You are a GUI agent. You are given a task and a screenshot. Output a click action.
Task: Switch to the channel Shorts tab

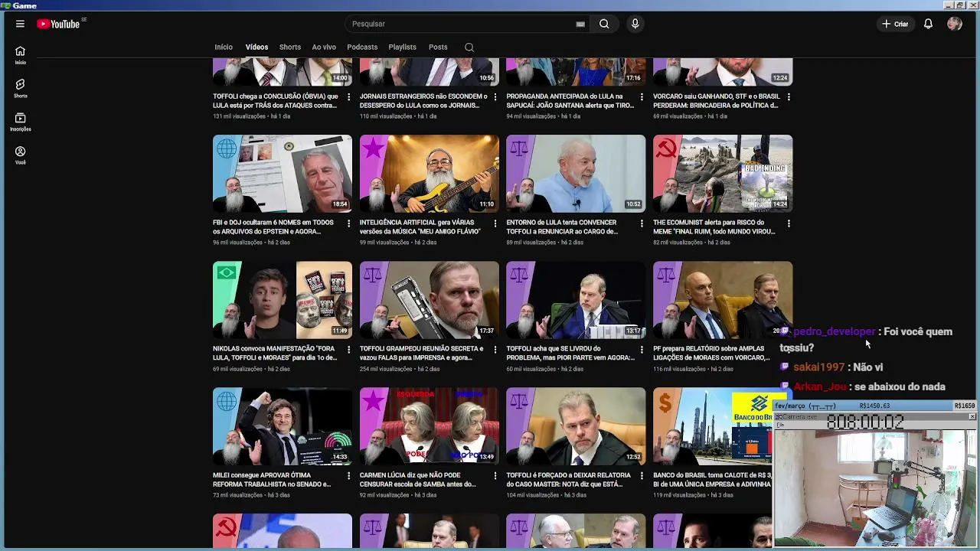click(290, 47)
